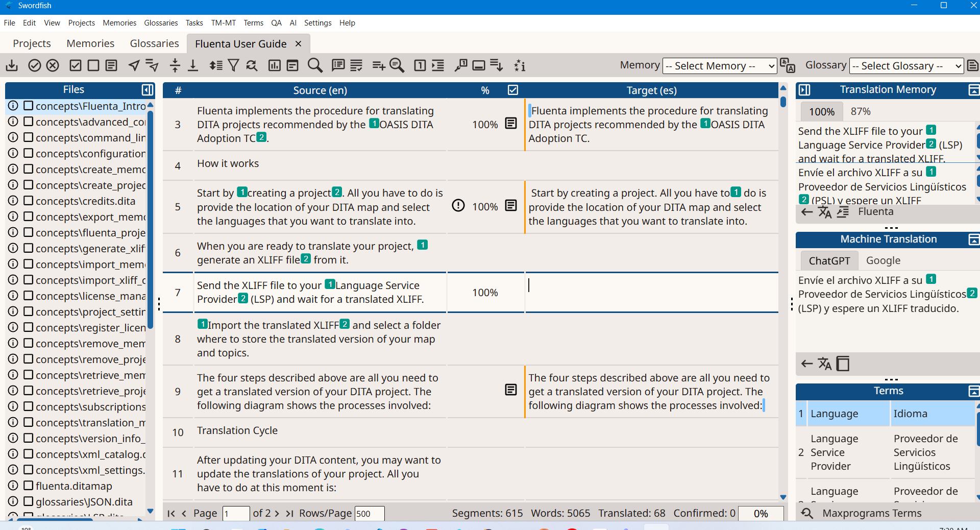
Task: Click the magnifier with text lines icon
Action: click(x=397, y=65)
